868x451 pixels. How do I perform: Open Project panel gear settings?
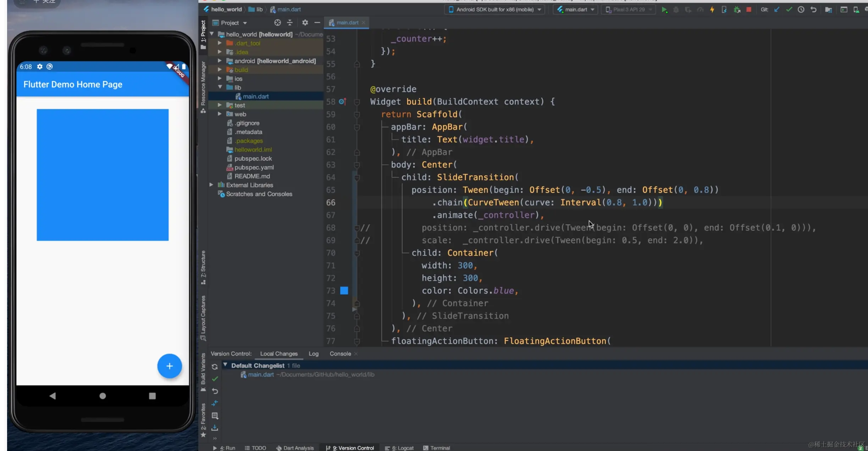305,23
